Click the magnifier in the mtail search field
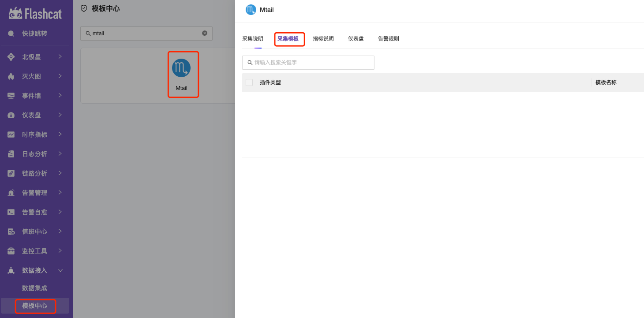The image size is (644, 318). coord(88,34)
